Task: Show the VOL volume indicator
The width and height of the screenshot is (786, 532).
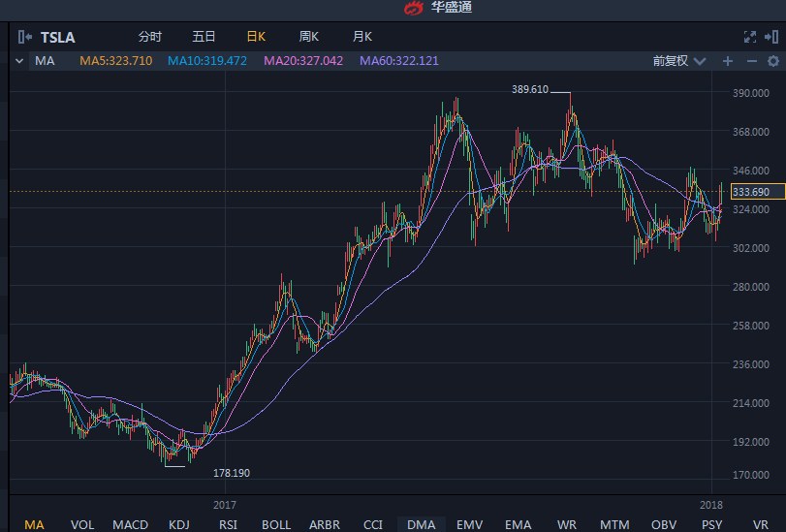Action: 82,524
